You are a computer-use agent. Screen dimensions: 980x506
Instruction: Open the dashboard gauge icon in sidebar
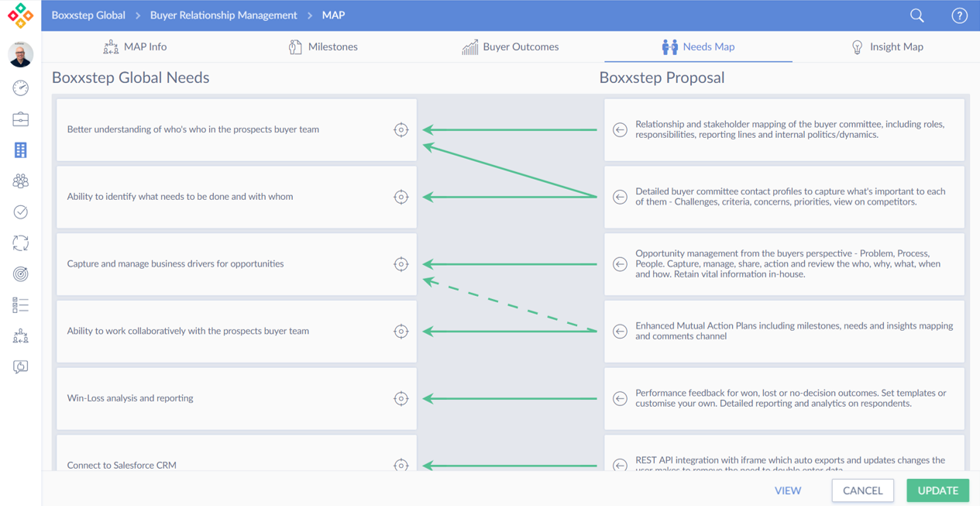coord(21,88)
